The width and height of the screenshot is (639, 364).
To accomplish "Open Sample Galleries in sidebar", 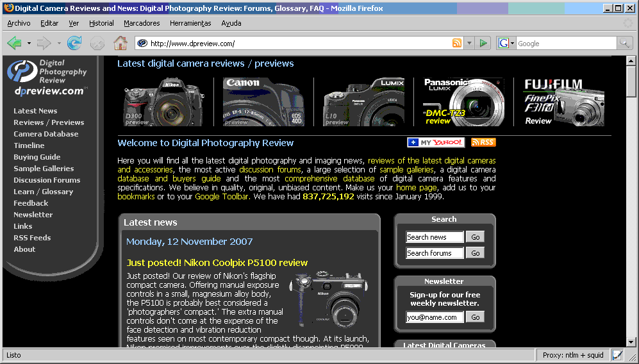I will [x=44, y=169].
